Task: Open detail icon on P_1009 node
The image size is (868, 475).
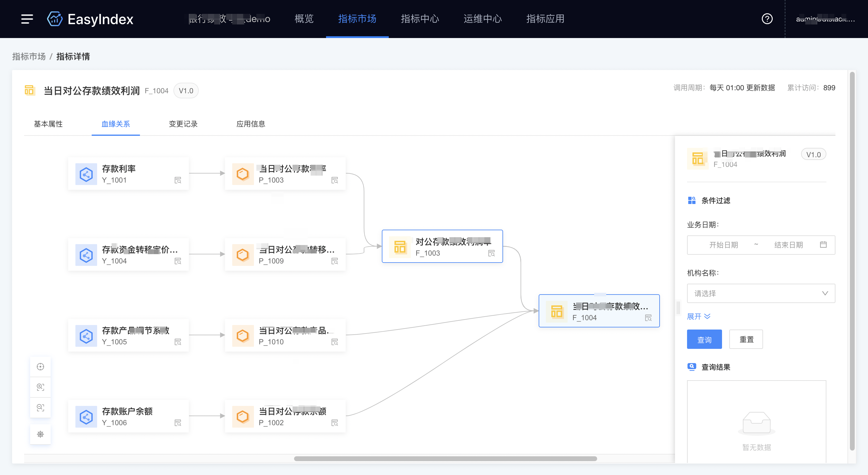Action: click(x=334, y=261)
